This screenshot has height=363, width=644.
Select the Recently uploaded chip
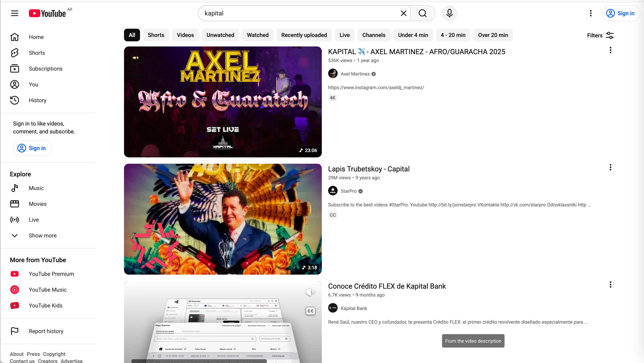304,35
